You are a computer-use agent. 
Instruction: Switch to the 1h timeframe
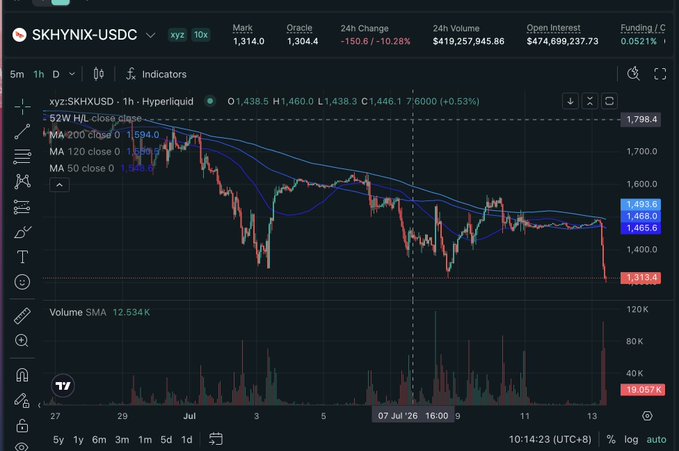[x=39, y=75]
